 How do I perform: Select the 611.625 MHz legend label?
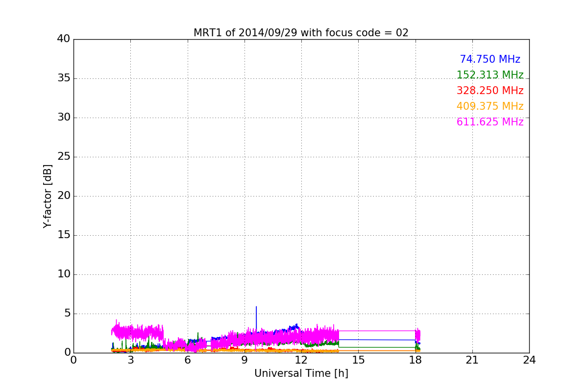coord(490,122)
